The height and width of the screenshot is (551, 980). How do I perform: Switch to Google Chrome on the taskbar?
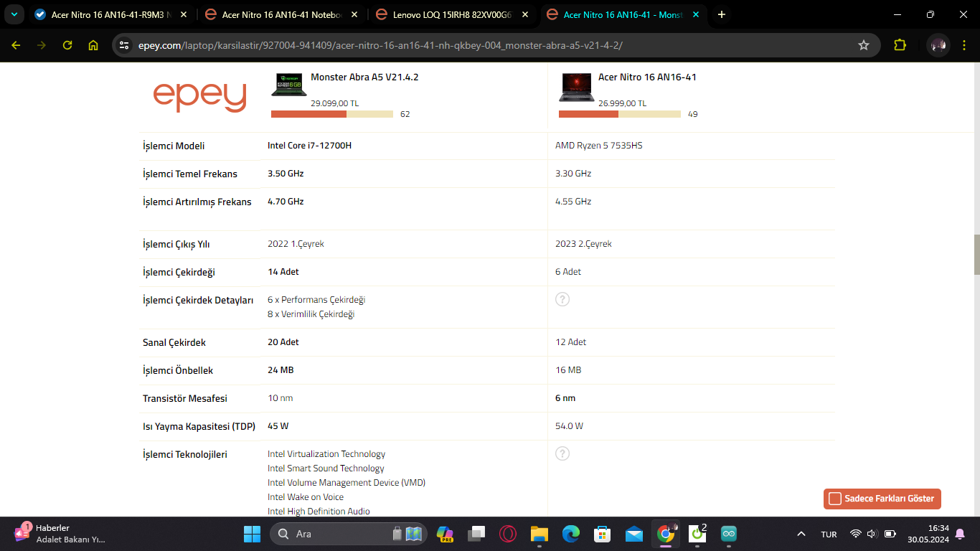(x=666, y=534)
